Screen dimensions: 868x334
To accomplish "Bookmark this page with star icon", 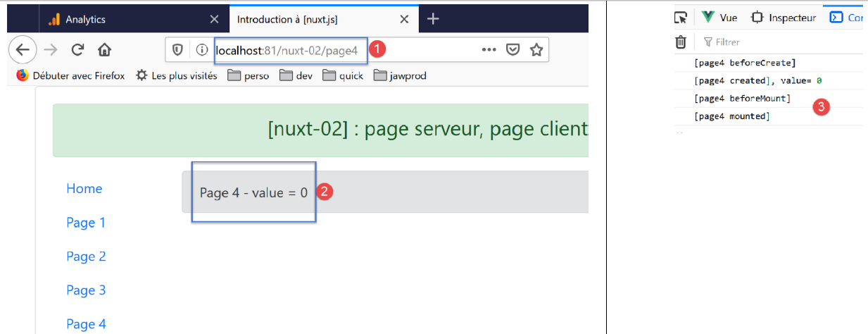I will (x=536, y=50).
